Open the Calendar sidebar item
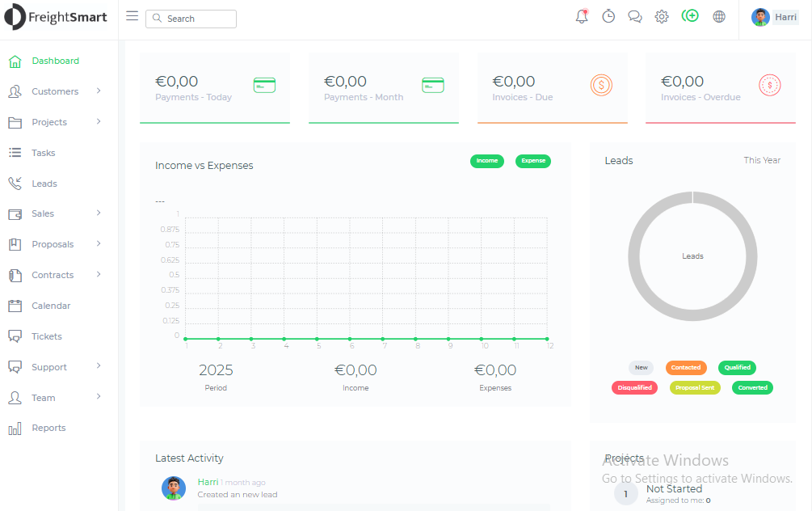Screen dimensions: 812x511 (51, 306)
